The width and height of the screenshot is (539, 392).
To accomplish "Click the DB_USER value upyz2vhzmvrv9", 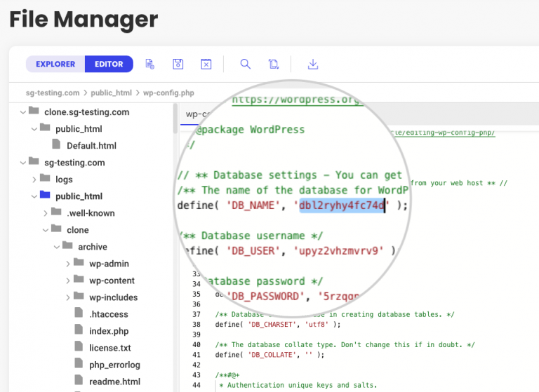I will pos(338,251).
